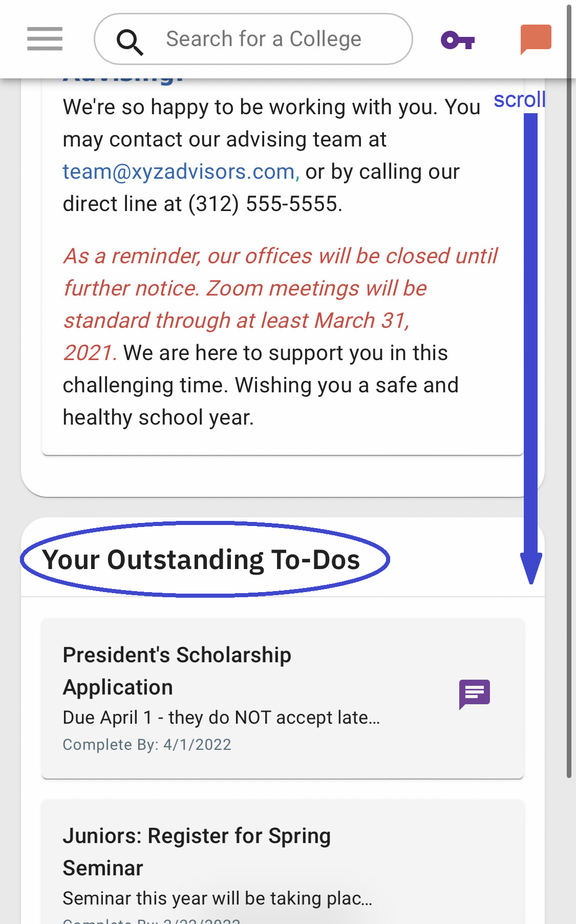576x924 pixels.
Task: Click the Your Outstanding To-Dos heading
Action: pyautogui.click(x=201, y=559)
